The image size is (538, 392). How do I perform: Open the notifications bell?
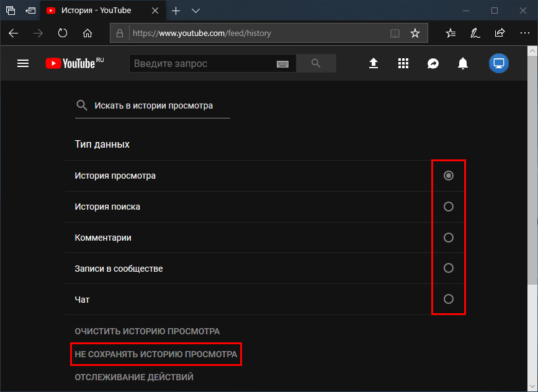point(463,63)
